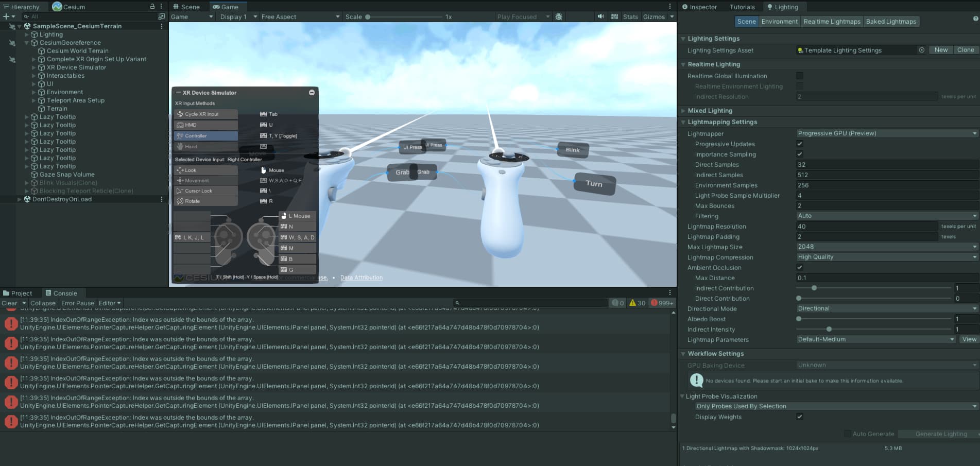
Task: Switch to the Inspector tab
Action: pyautogui.click(x=699, y=7)
